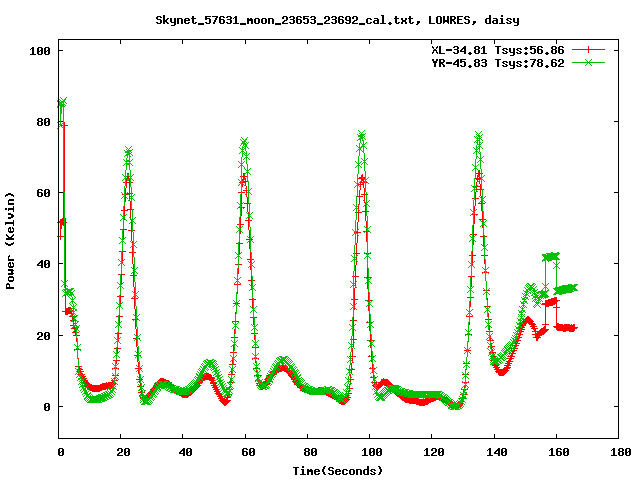Click the y-axis tick label 60
This screenshot has width=640, height=480.
coord(44,193)
